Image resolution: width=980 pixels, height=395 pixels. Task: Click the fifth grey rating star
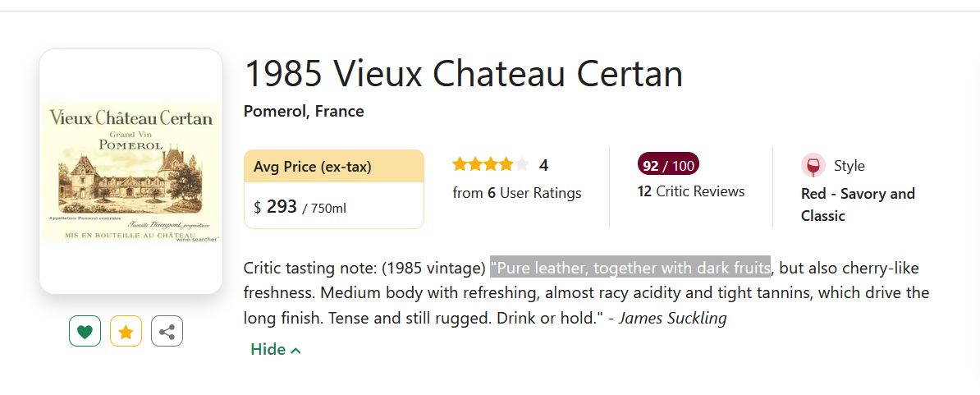(522, 165)
